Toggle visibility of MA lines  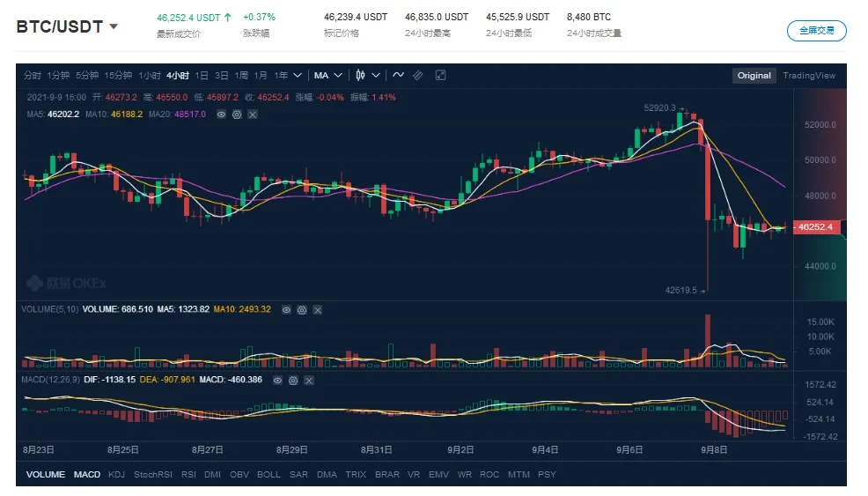click(x=222, y=115)
